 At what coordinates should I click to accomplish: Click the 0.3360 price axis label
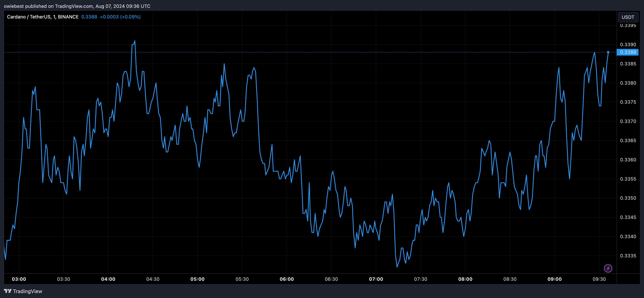628,160
